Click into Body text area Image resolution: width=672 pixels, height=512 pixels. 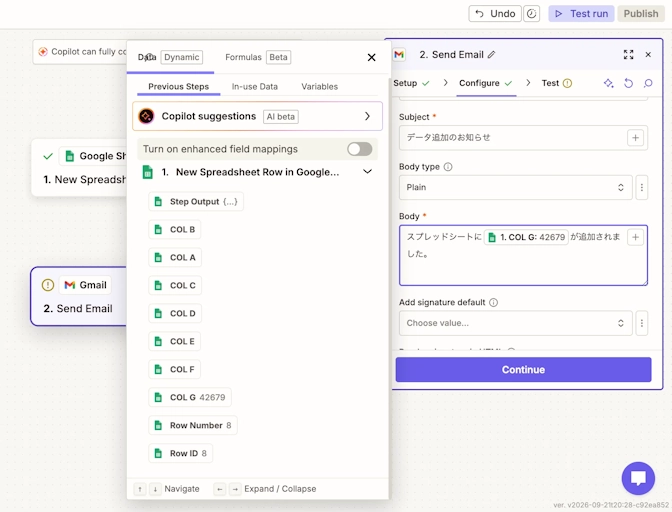(x=523, y=255)
